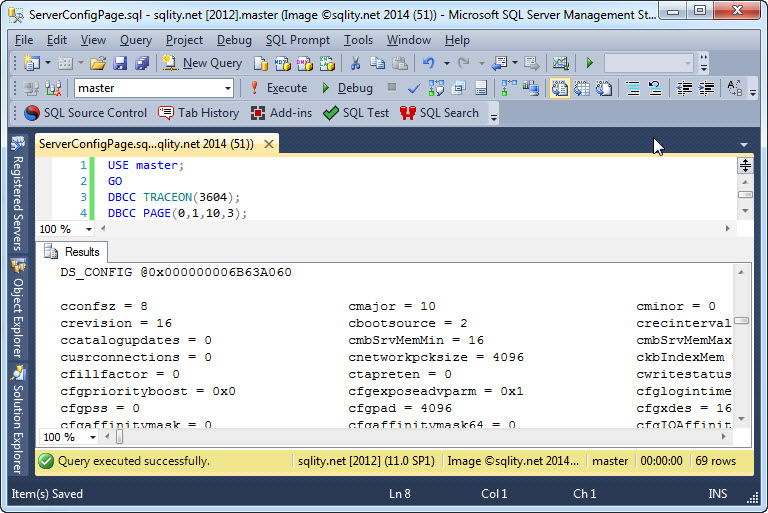
Task: Open the Solution Explorer side panel
Action: pyautogui.click(x=18, y=420)
